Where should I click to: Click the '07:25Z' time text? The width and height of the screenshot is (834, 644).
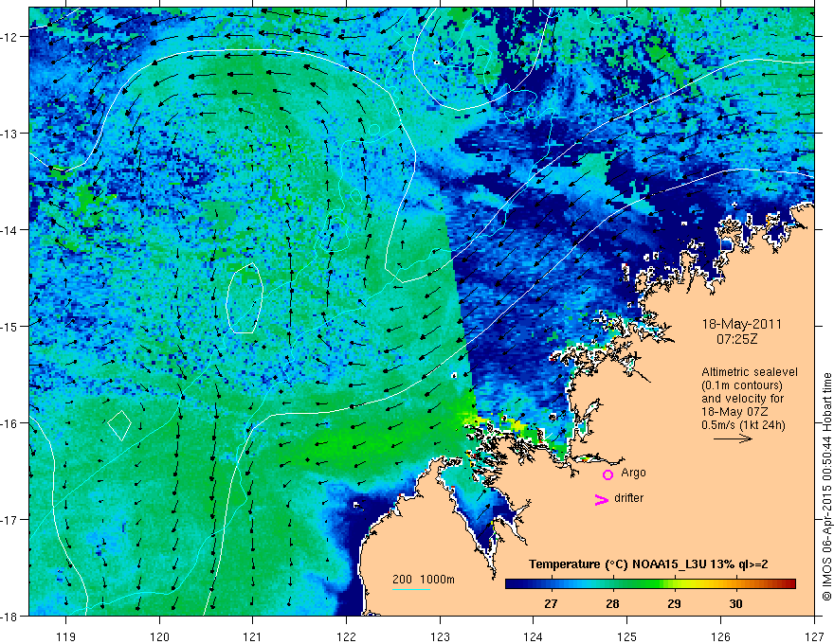[736, 339]
